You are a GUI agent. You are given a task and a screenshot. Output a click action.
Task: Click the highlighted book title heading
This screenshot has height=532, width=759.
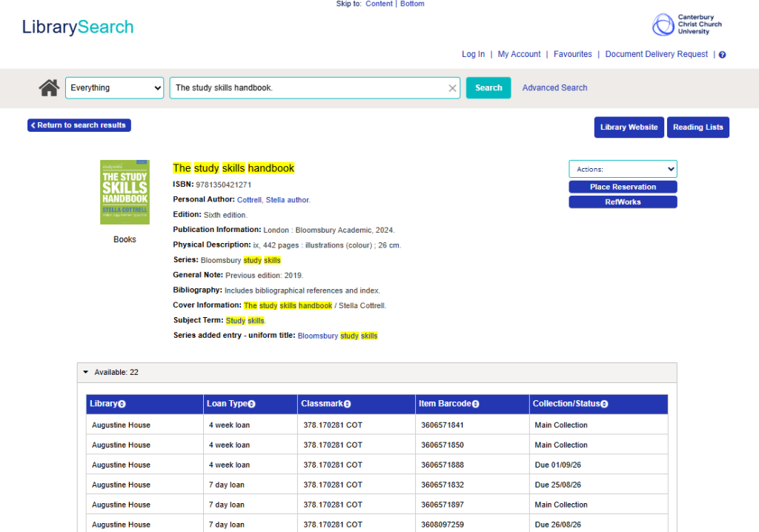pos(233,168)
